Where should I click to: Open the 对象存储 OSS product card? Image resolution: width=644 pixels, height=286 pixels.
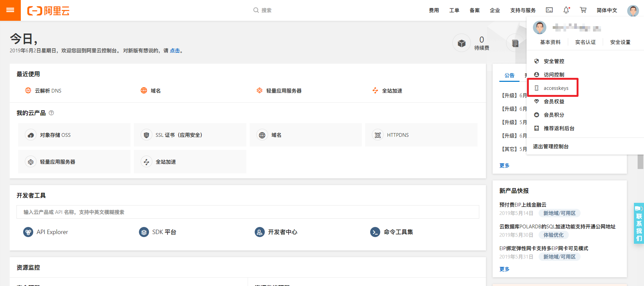[74, 135]
